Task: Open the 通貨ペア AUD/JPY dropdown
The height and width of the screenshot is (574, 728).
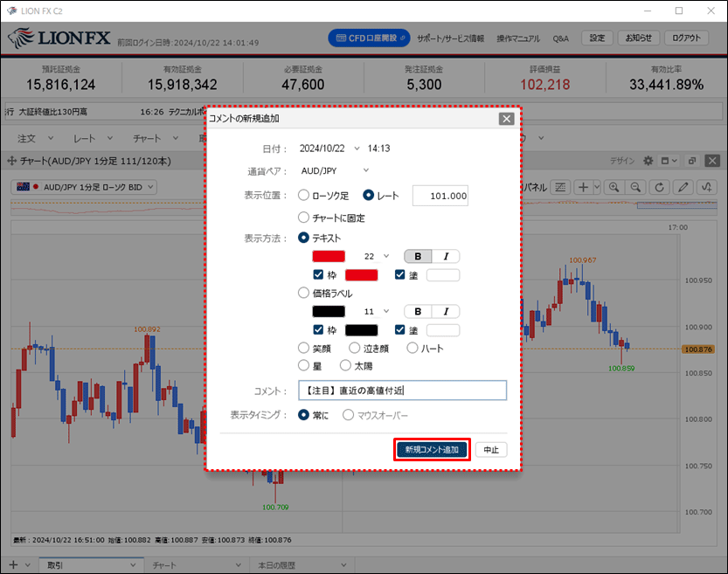Action: pyautogui.click(x=366, y=170)
